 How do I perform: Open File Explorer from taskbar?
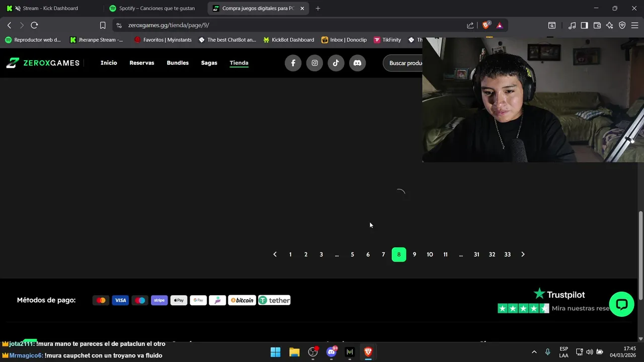pos(294,352)
